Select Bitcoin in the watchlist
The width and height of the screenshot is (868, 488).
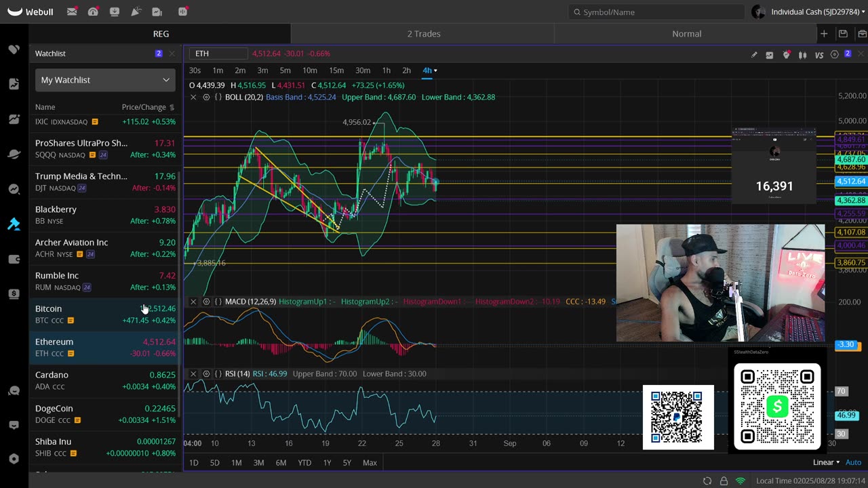pyautogui.click(x=105, y=314)
